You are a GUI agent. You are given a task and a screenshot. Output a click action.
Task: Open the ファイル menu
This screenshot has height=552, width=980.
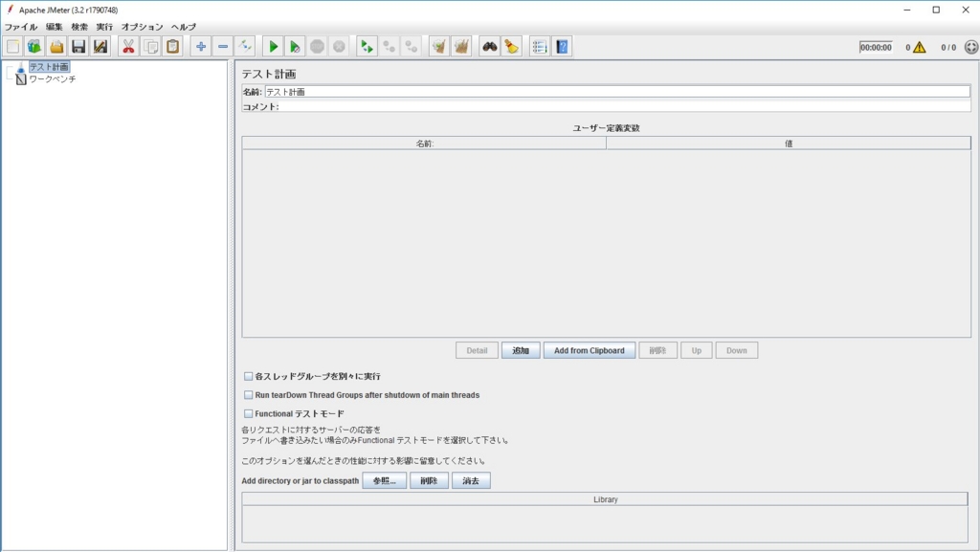pos(21,27)
